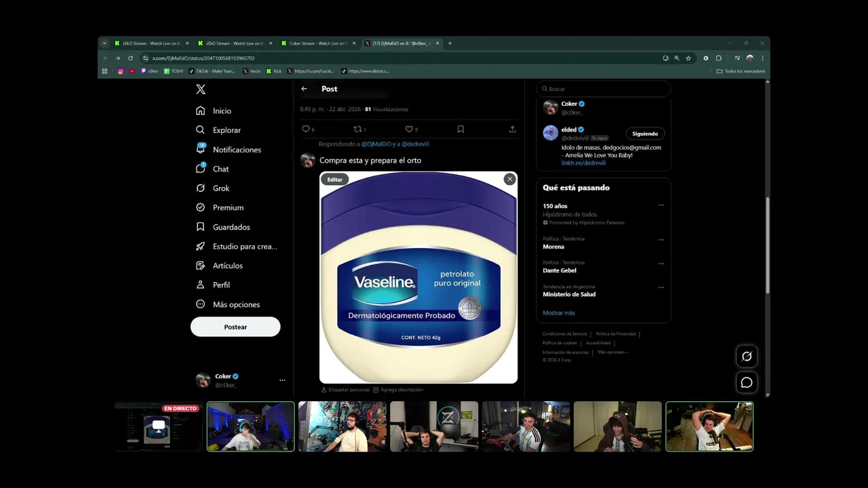The width and height of the screenshot is (868, 488).
Task: Click the Postear button
Action: coord(235,327)
